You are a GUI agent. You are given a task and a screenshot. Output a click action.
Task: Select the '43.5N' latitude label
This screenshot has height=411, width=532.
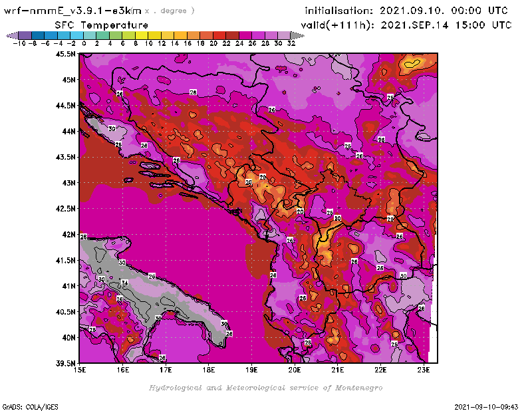[66, 157]
